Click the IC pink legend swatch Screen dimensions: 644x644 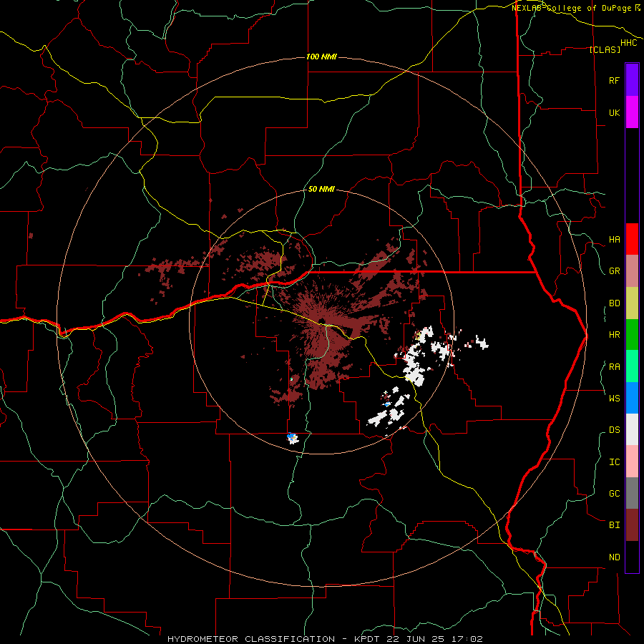coord(632,462)
